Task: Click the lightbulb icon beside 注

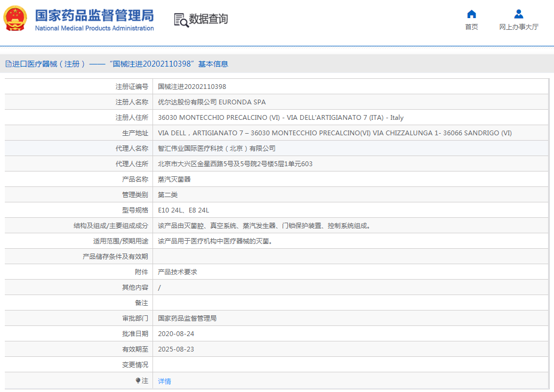Action: tap(138, 381)
